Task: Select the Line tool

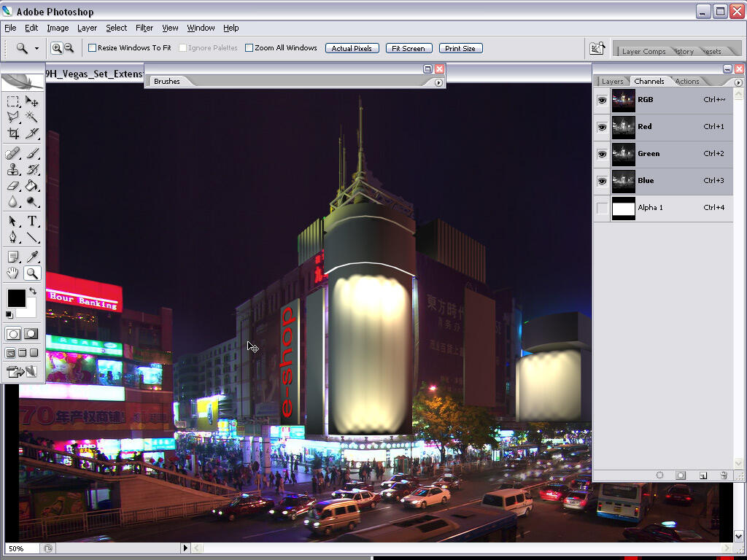Action: coord(32,237)
